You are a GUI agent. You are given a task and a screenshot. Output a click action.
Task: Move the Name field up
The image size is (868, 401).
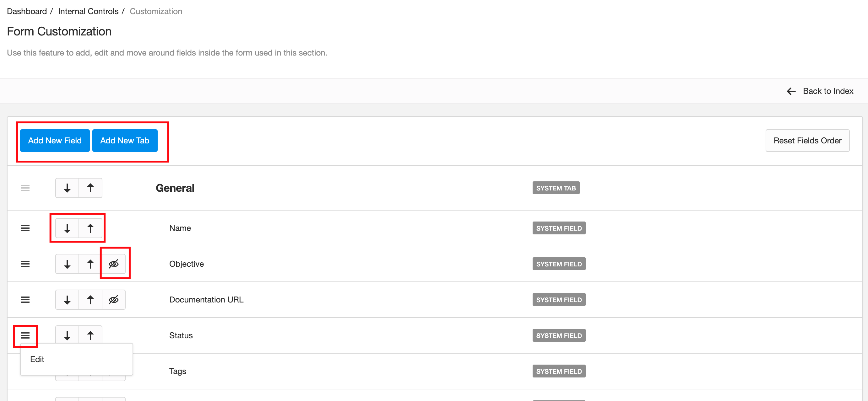coord(90,228)
